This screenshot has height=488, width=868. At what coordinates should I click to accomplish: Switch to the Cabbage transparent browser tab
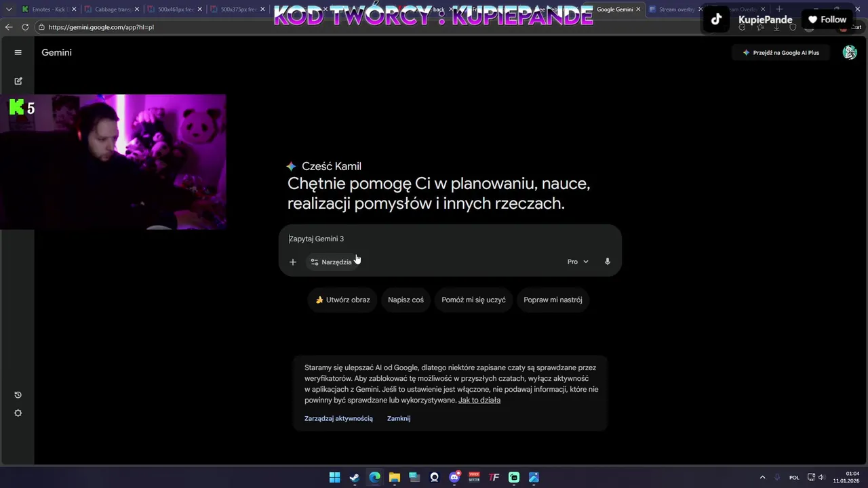point(112,9)
